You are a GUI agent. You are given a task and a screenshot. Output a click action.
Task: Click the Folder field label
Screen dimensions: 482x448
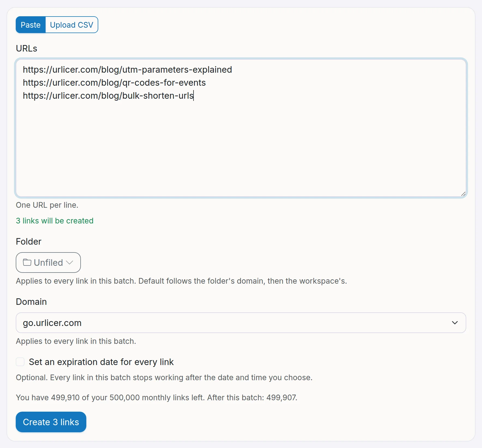tap(28, 242)
